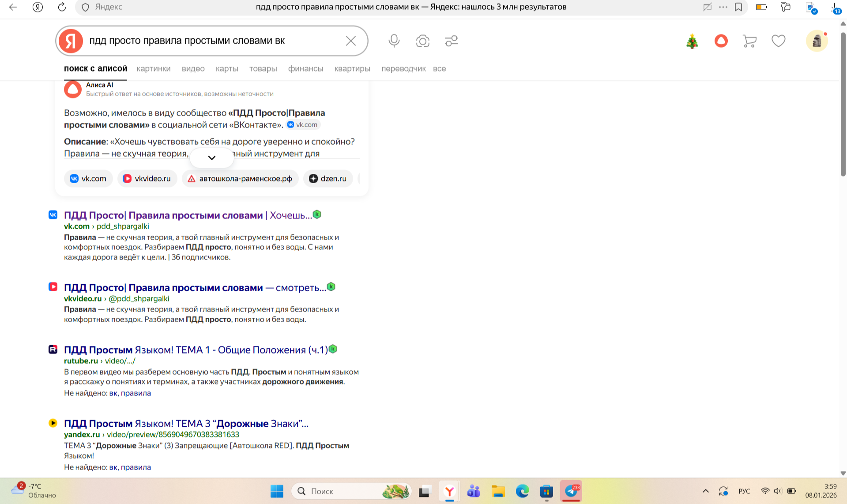Open Telegram from the taskbar
Screen dimensions: 847x504
pos(571,491)
